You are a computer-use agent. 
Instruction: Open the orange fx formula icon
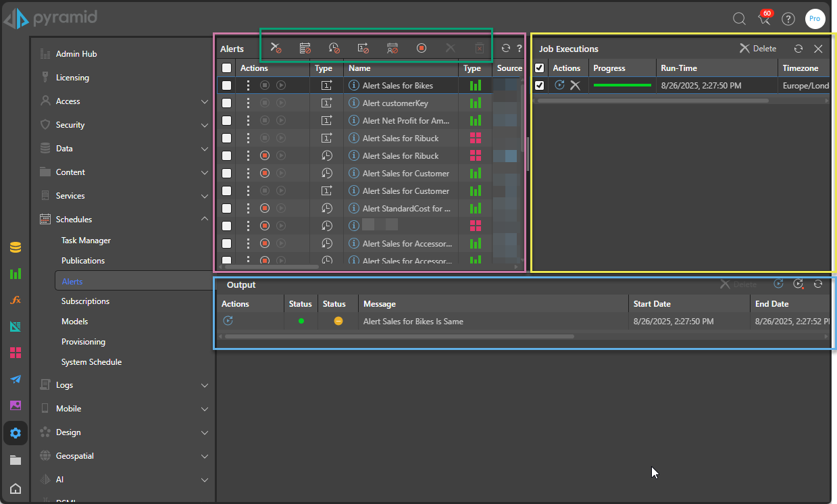pyautogui.click(x=16, y=300)
